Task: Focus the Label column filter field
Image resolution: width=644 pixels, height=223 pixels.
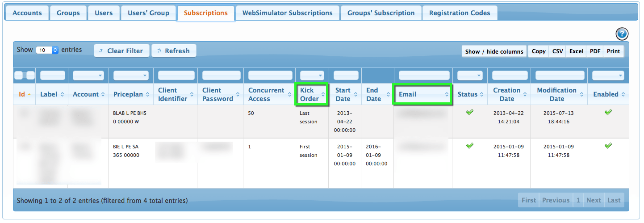Action: (52, 76)
